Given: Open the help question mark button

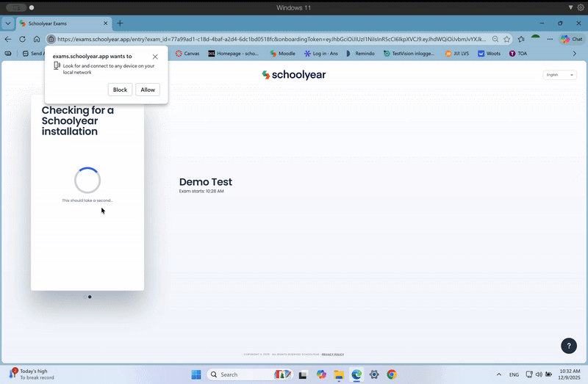Looking at the screenshot, I should coord(569,346).
